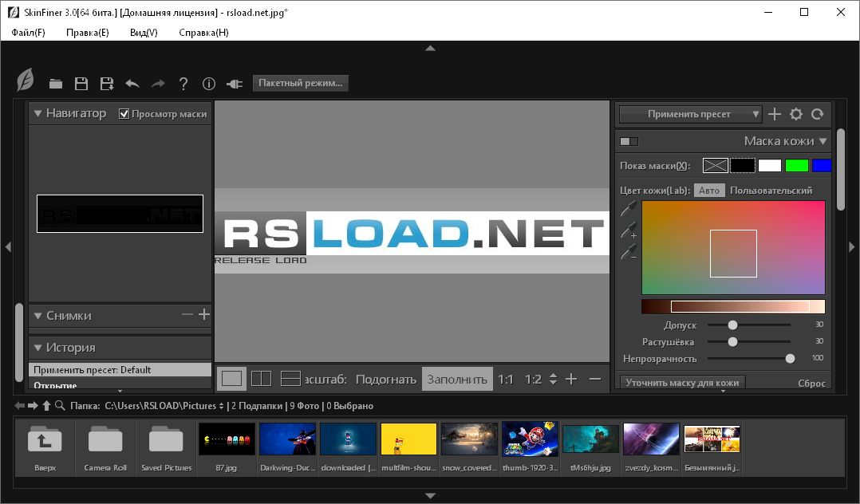Select the single view layout icon
Screen dimensions: 860x504
coord(231,379)
